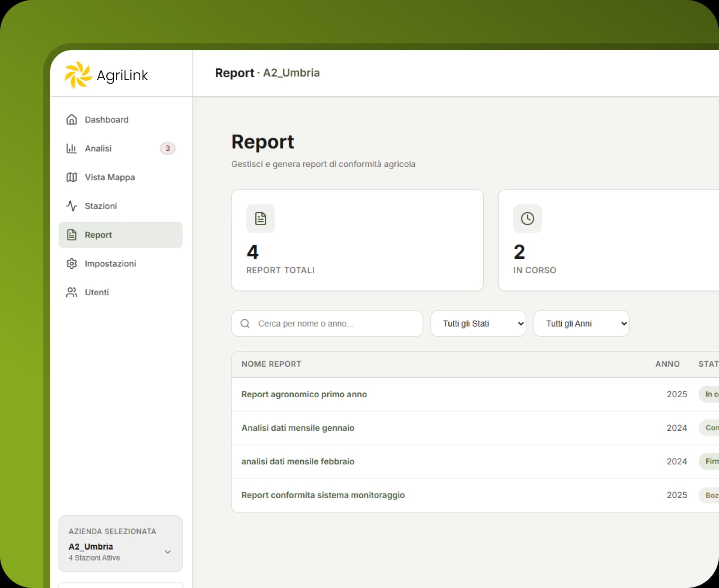Click the Impostazioni gear icon

click(x=71, y=264)
